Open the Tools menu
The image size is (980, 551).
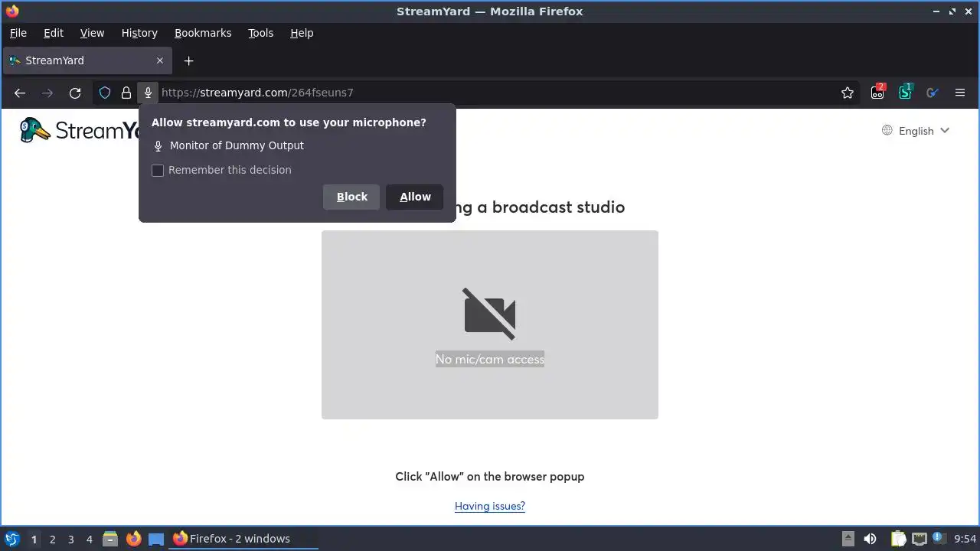pyautogui.click(x=260, y=33)
